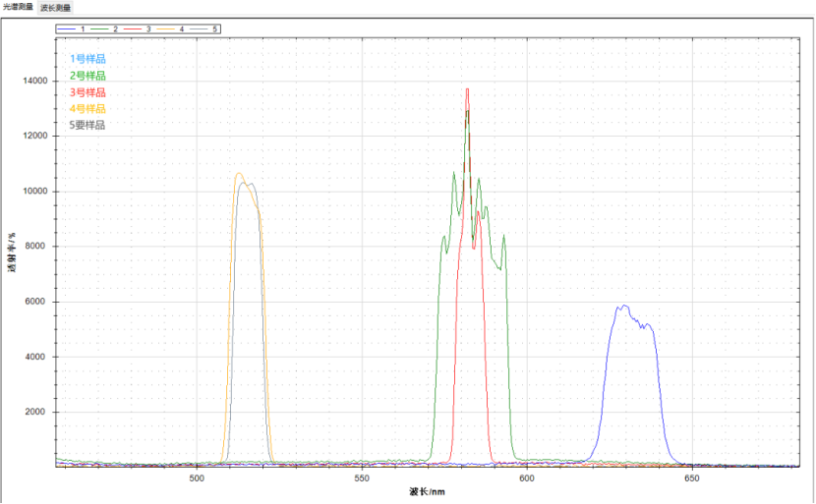Click the 2000 y-axis tick value
Screen dimensions: 816x504
click(x=35, y=412)
